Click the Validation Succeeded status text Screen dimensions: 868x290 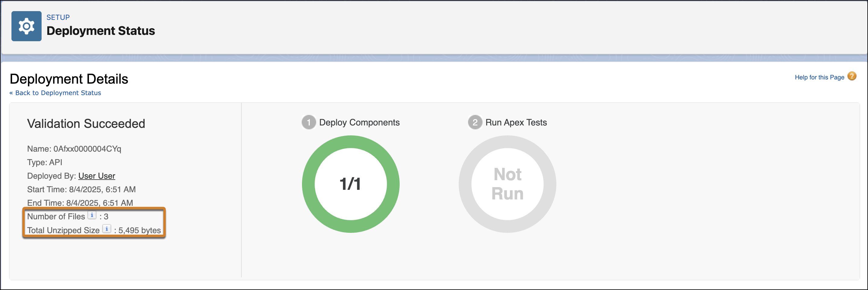[x=86, y=124]
